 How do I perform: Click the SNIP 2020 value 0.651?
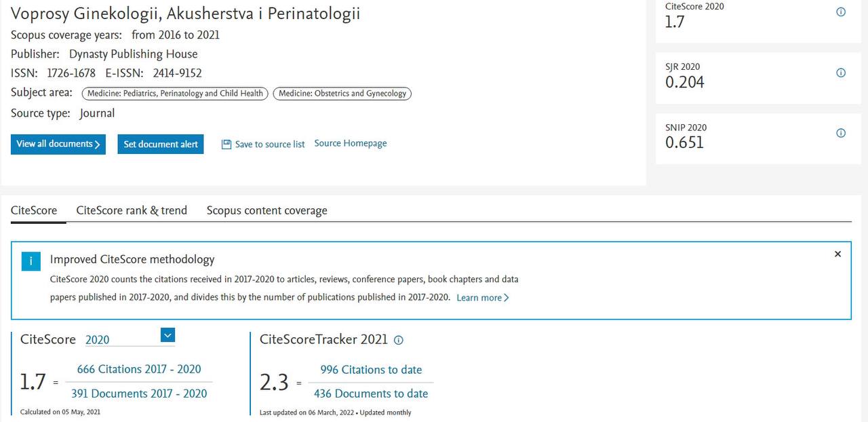click(685, 142)
